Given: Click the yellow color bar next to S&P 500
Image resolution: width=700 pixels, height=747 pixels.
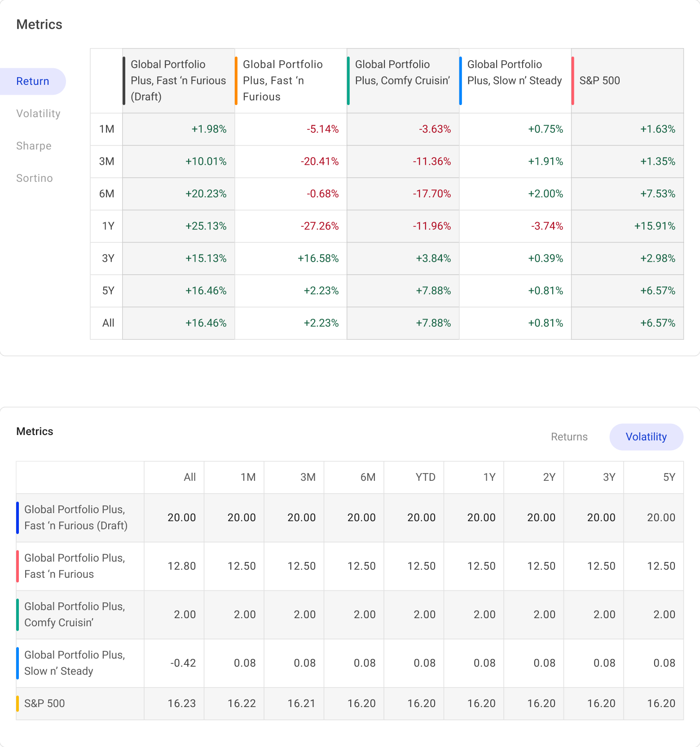Looking at the screenshot, I should (18, 703).
